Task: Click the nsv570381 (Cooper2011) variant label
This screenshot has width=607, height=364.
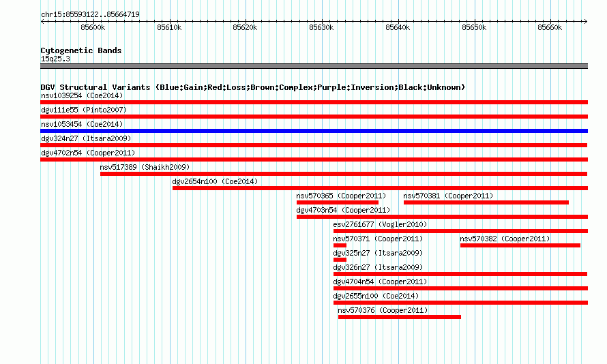Action: 448,196
